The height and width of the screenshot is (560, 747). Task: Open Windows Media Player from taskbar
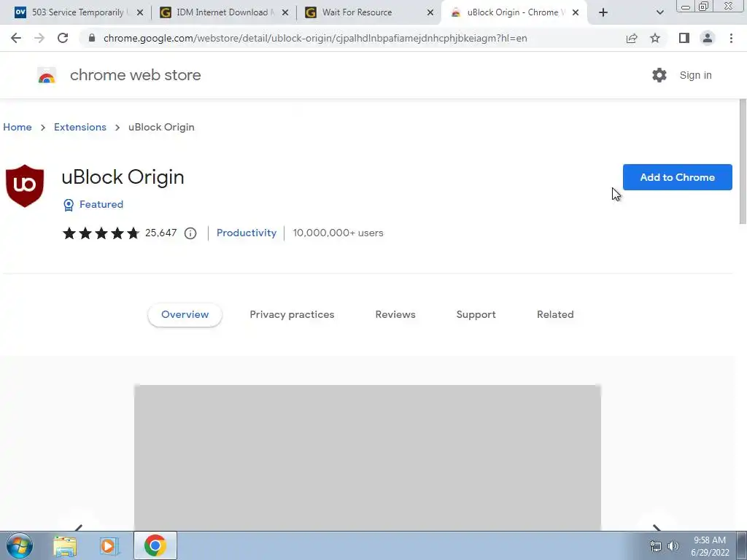click(x=109, y=545)
